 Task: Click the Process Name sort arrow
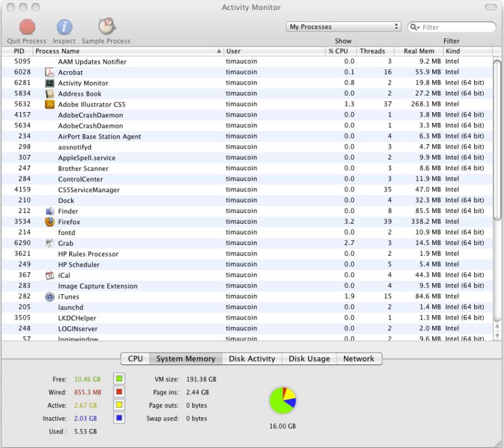click(219, 51)
